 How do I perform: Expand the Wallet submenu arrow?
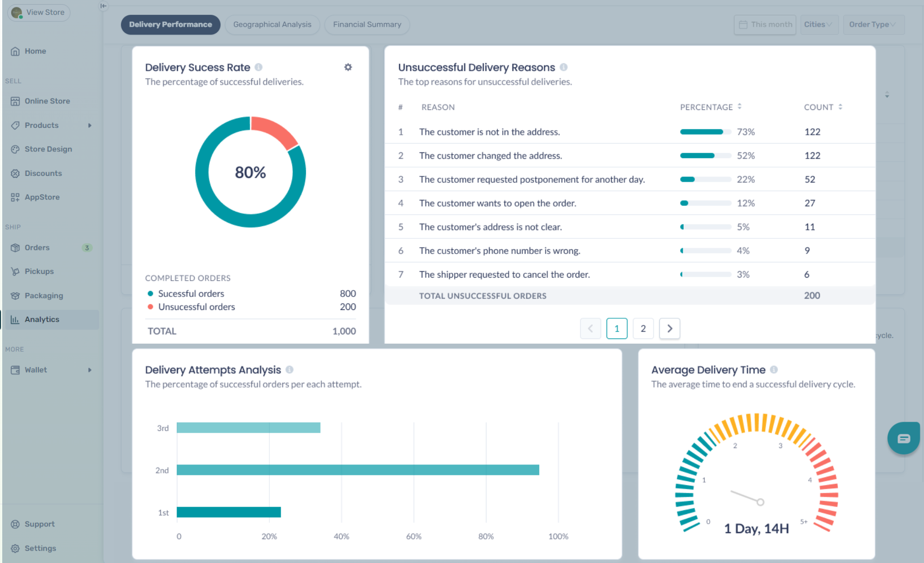[x=90, y=370]
